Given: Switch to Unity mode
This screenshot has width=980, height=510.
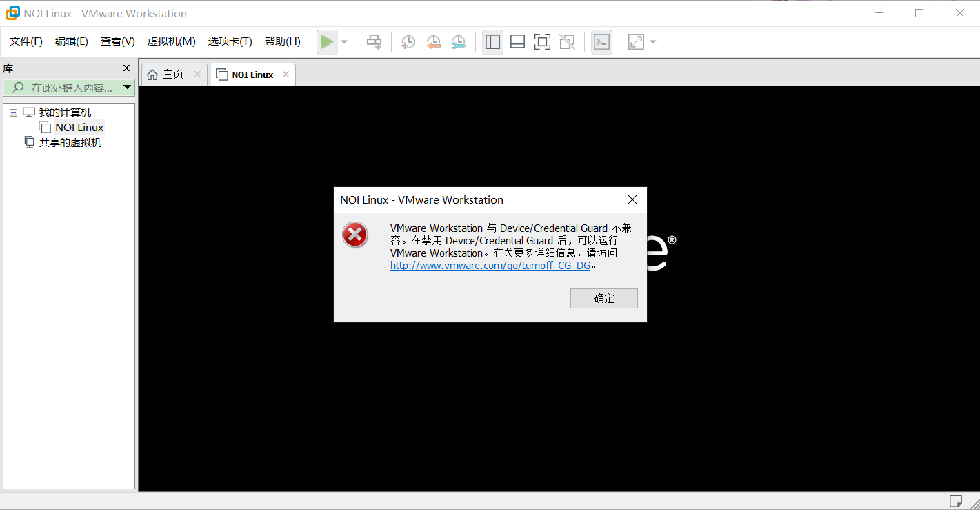Looking at the screenshot, I should [x=567, y=41].
